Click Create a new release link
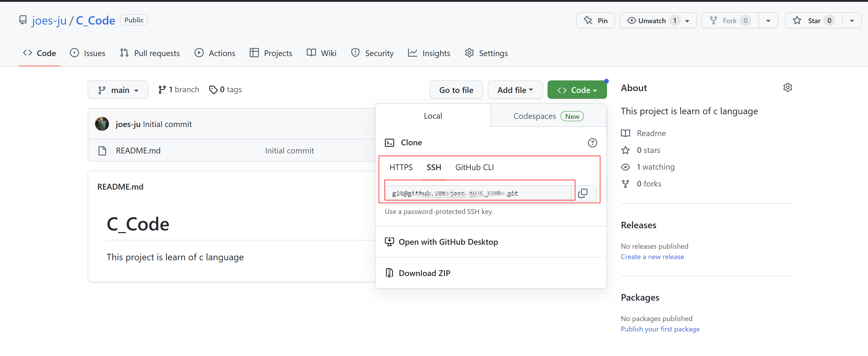This screenshot has height=356, width=868. tap(652, 257)
